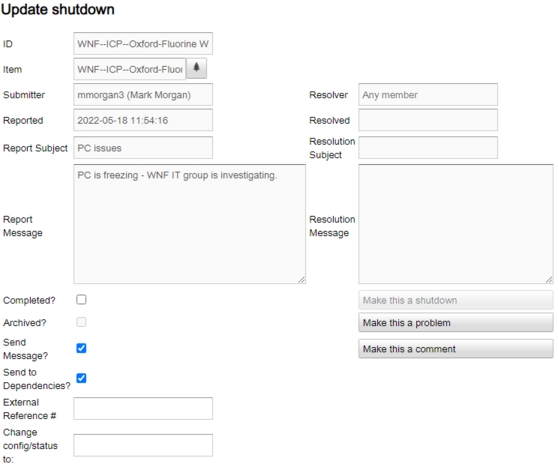Select the Submitter field with mmorgan3

coord(143,95)
